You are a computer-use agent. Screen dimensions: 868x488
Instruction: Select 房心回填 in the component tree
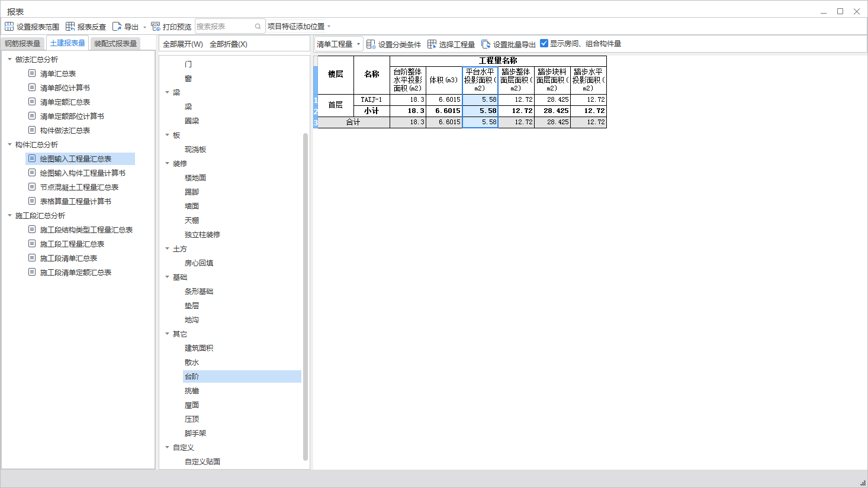click(x=199, y=263)
